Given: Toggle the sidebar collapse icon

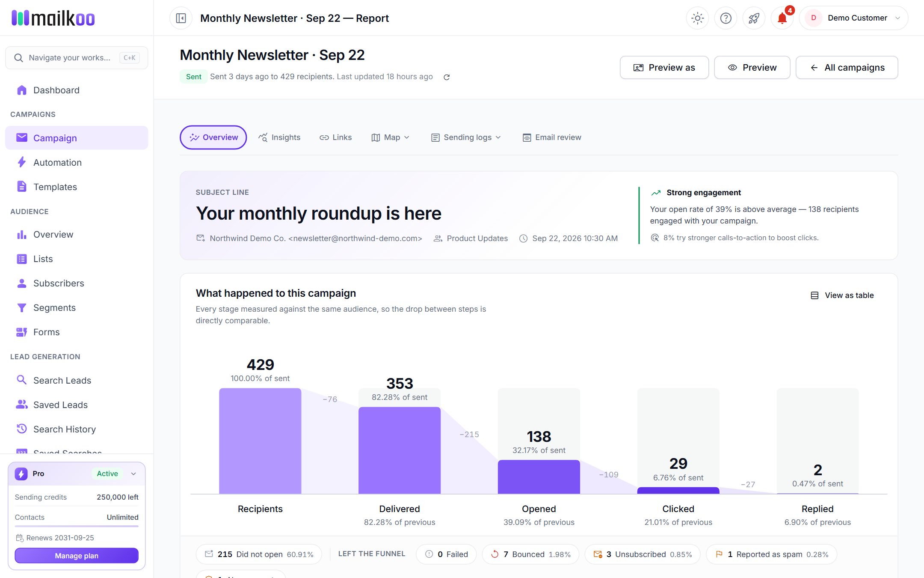Looking at the screenshot, I should coord(181,18).
